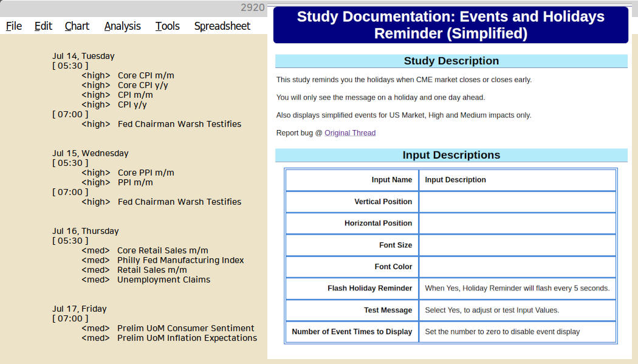Click the 2920 number in the title bar
The image size is (638, 364).
252,8
